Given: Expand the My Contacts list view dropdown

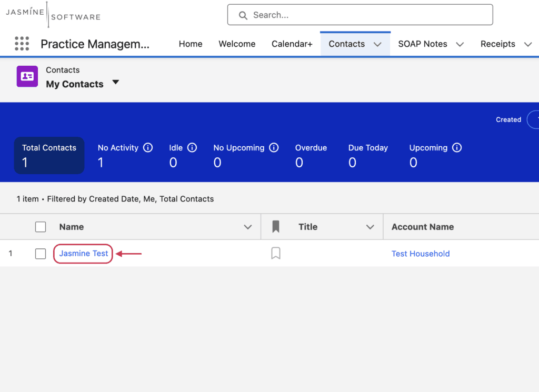Looking at the screenshot, I should tap(115, 82).
